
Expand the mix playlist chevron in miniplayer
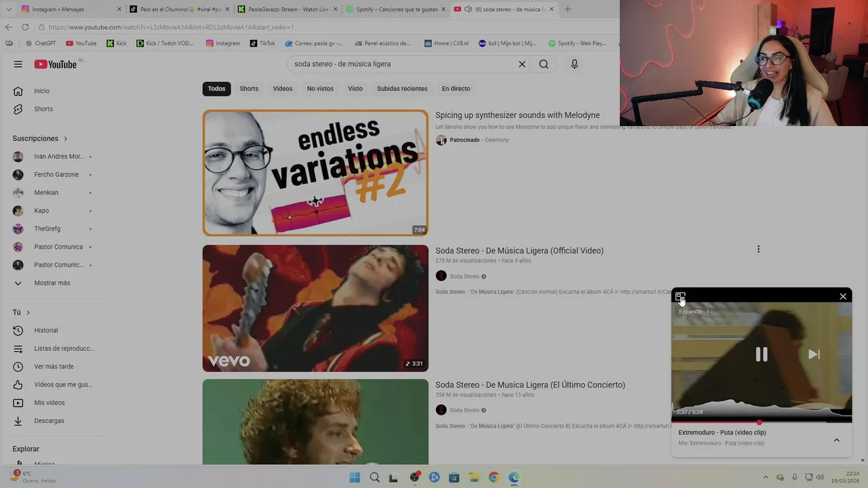[836, 440]
